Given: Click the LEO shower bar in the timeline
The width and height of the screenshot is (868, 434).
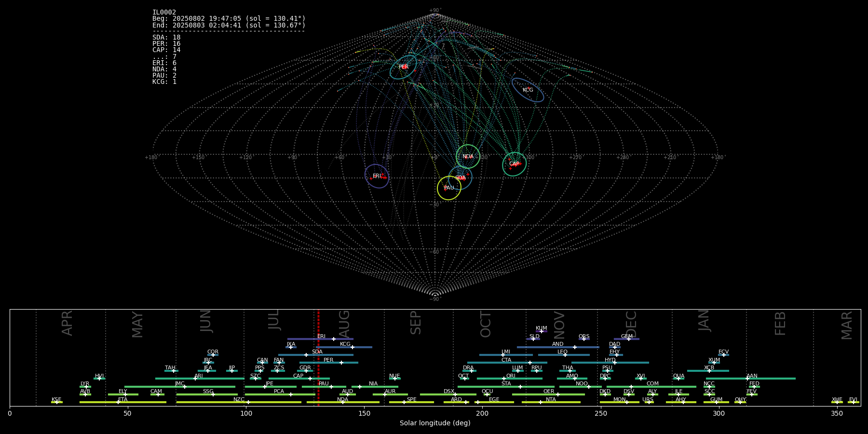Looking at the screenshot, I should (564, 355).
